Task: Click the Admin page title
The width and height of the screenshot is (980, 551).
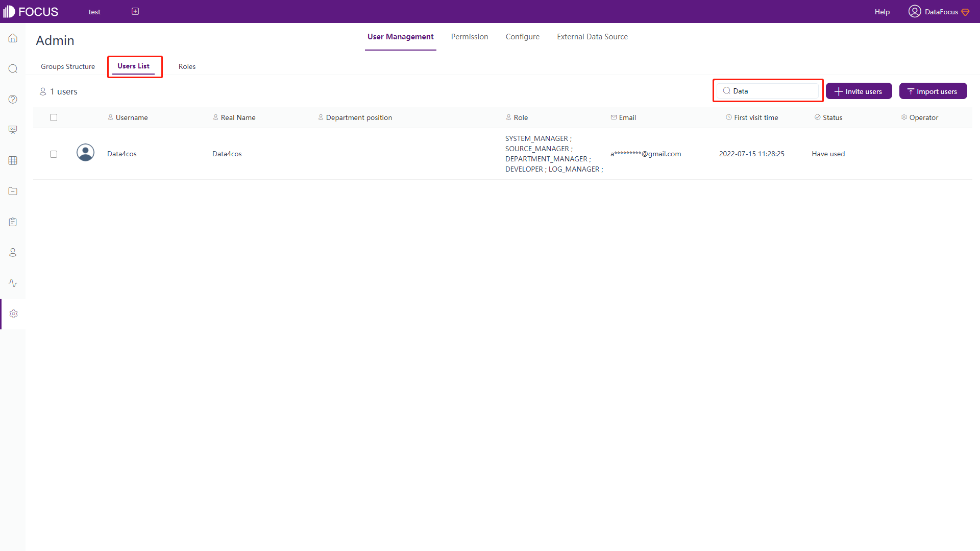Action: click(x=55, y=40)
